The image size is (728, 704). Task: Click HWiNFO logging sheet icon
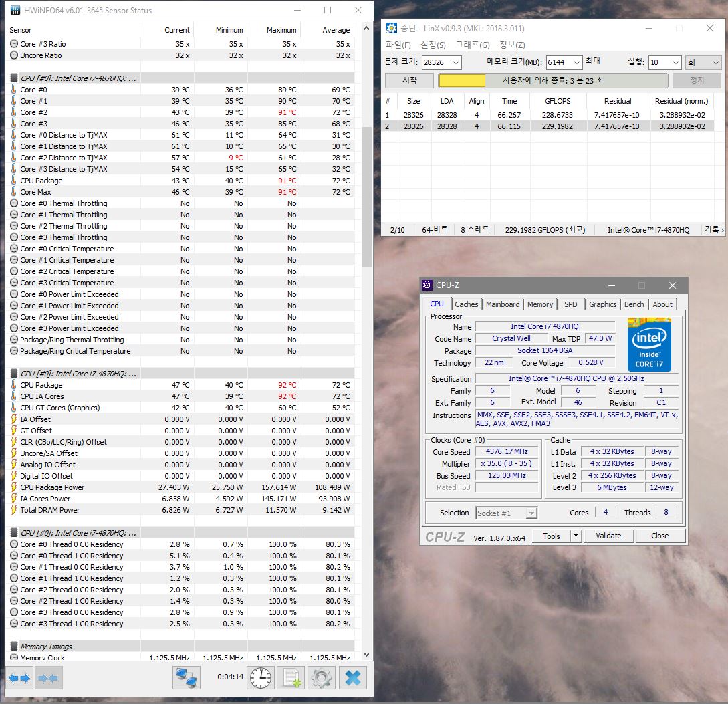click(x=291, y=678)
